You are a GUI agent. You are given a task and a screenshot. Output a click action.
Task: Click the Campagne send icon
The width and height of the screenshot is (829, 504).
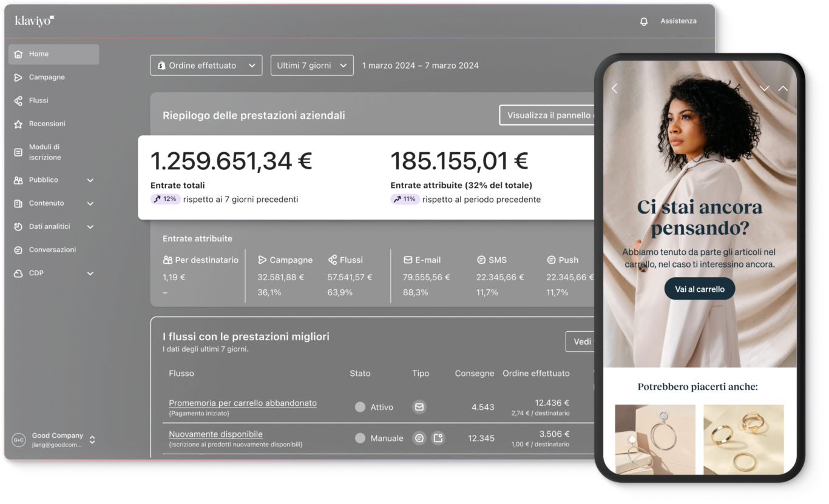point(18,77)
